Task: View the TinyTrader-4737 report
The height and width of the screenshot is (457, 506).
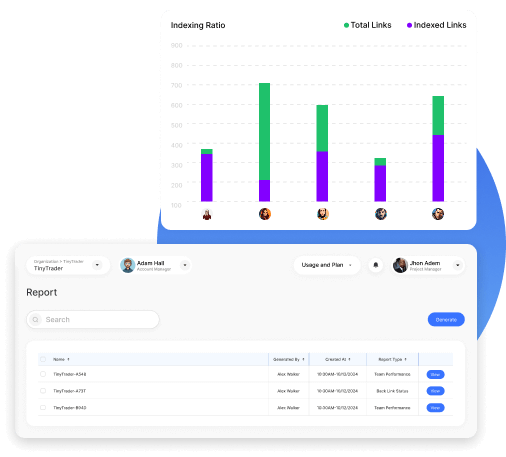Action: point(435,391)
